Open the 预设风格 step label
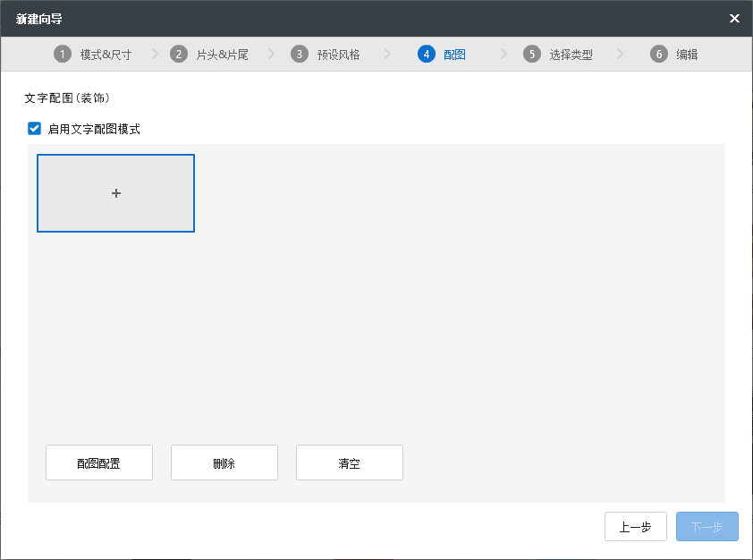753x560 pixels. [338, 55]
